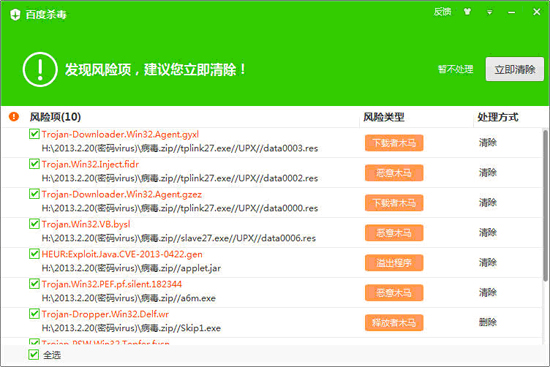Click the file path ending a6m.exe
This screenshot has height=367, width=550.
128,298
